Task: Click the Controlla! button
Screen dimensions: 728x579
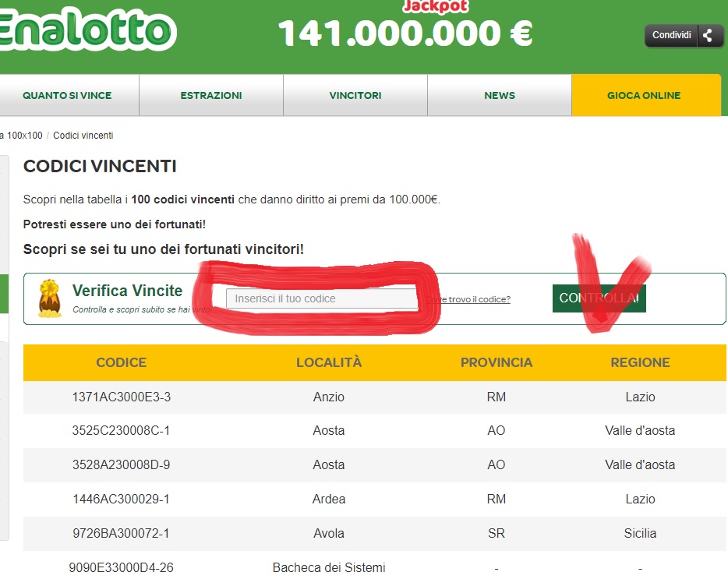Action: click(599, 298)
